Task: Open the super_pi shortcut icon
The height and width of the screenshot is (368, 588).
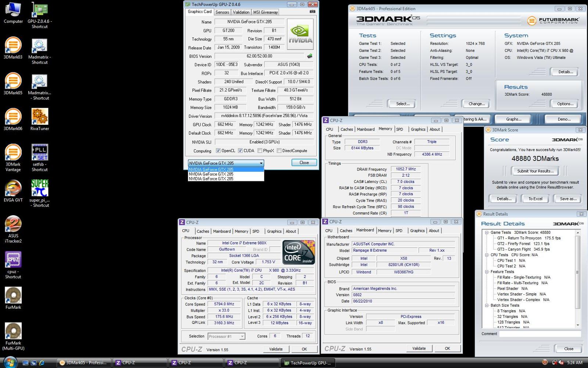Action: pos(40,194)
